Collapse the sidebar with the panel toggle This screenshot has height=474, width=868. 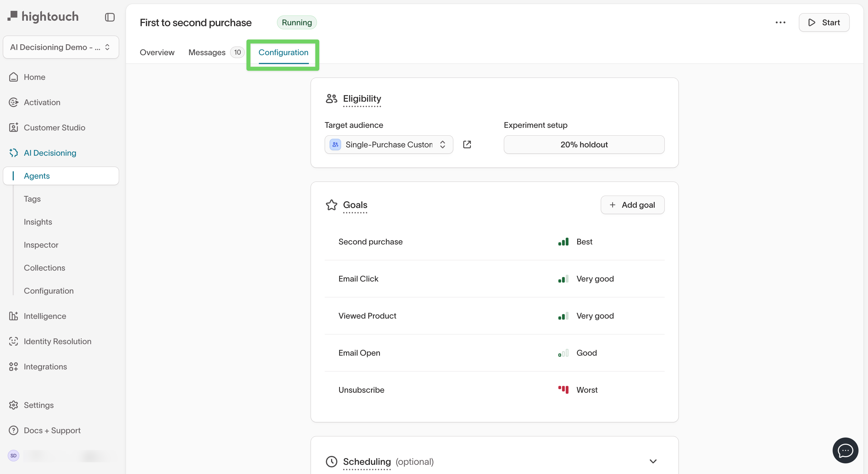tap(110, 17)
